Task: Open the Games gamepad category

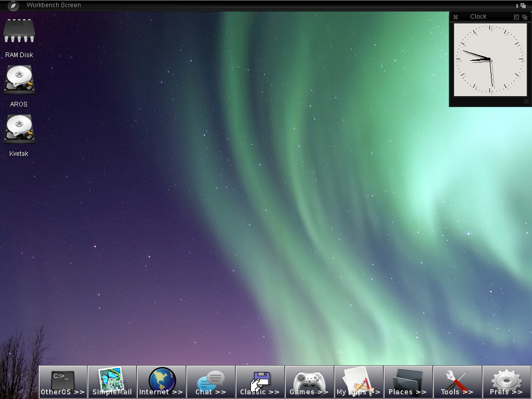Action: coord(309,382)
